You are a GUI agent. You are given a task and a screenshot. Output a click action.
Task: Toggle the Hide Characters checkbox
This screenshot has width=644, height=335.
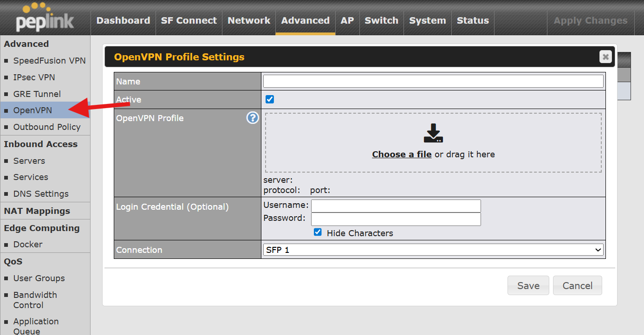pos(318,232)
